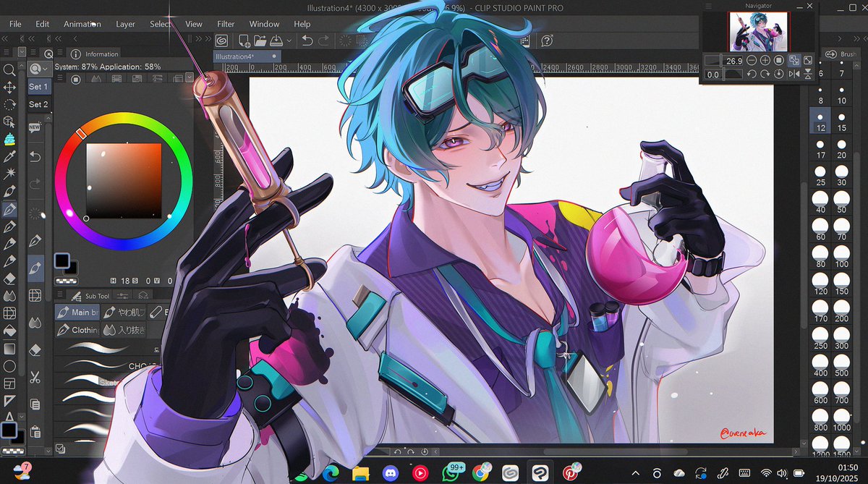Choose やわ肌ブ sub tool
The height and width of the screenshot is (484, 868).
pos(123,313)
